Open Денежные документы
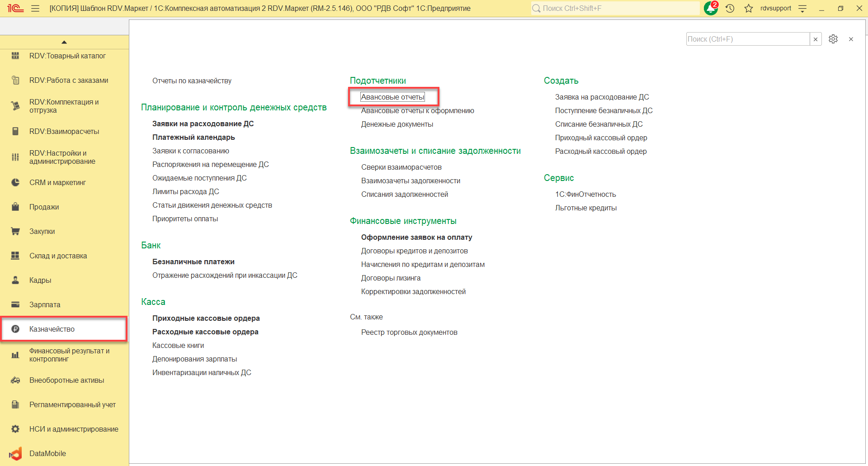Viewport: 868px width, 466px height. [x=397, y=124]
